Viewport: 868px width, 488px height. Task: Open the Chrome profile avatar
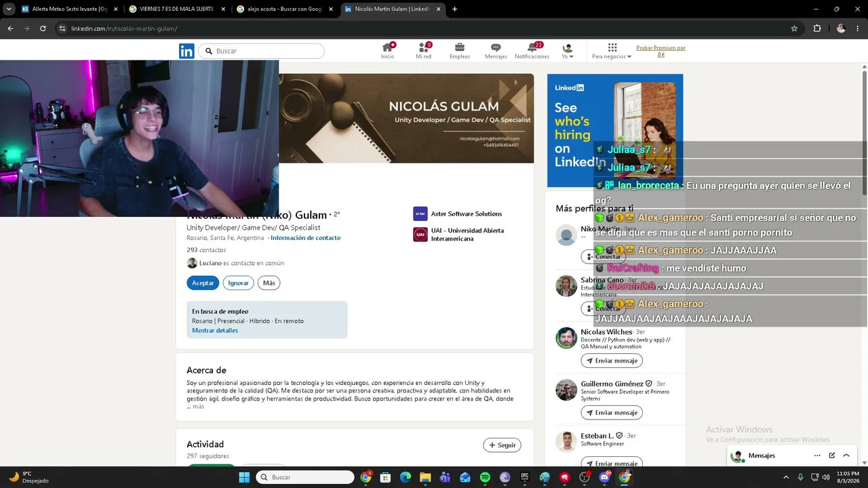pos(841,28)
